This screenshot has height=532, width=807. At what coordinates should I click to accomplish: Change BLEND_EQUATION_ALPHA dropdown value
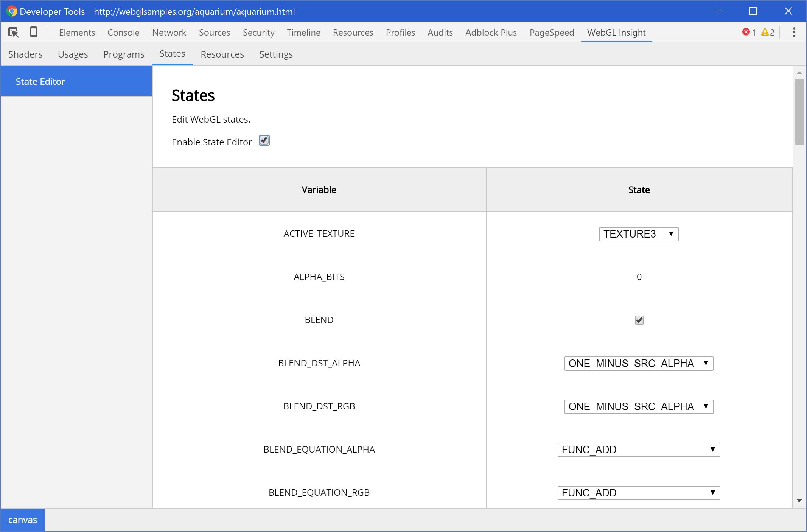pos(638,450)
